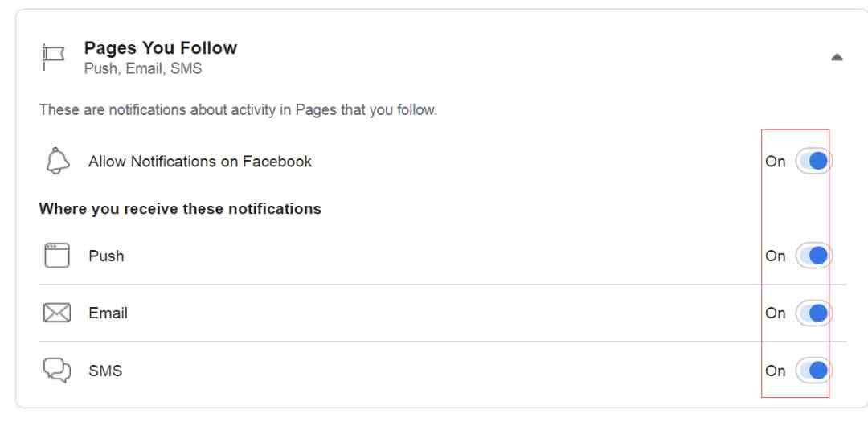Turn off Allow Notifications on Facebook toggle
Viewport: 868px width, 422px height.
pos(813,161)
